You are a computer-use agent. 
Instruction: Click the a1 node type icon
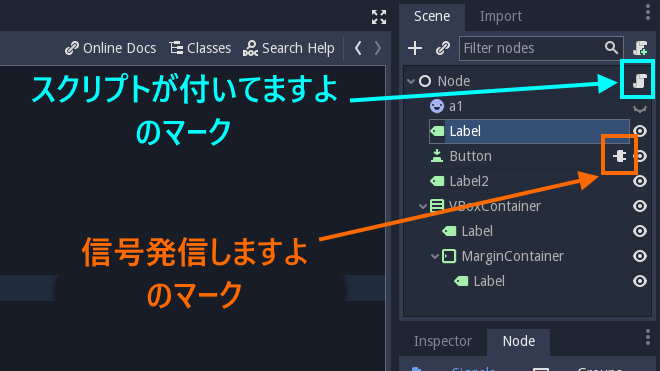(437, 106)
